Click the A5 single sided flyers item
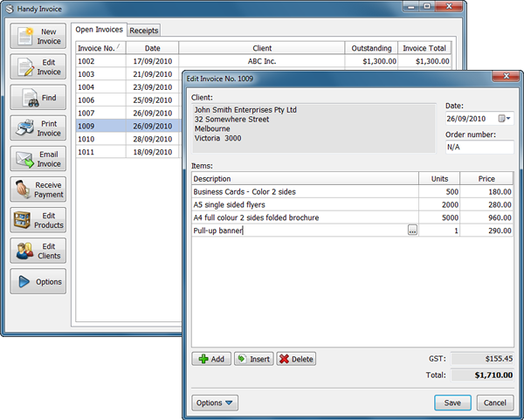The width and height of the screenshot is (524, 420). 305,204
